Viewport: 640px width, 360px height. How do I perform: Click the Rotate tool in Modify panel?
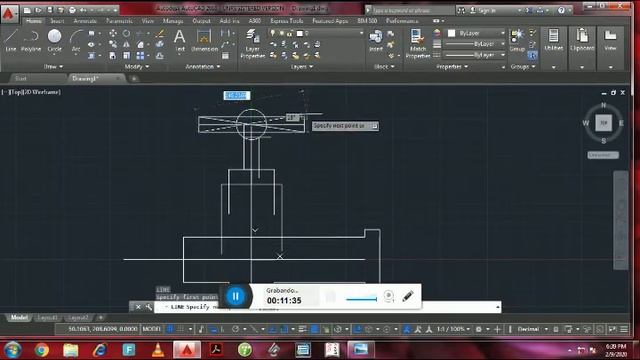coord(127,33)
